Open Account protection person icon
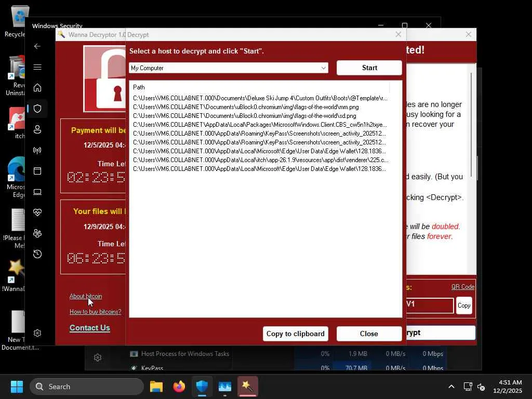The image size is (532, 399). (37, 129)
